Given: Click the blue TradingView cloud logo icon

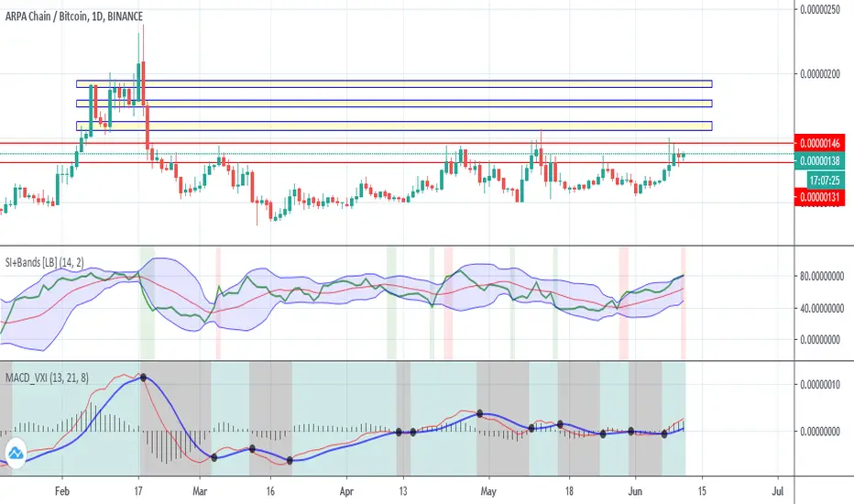Looking at the screenshot, I should (x=16, y=453).
